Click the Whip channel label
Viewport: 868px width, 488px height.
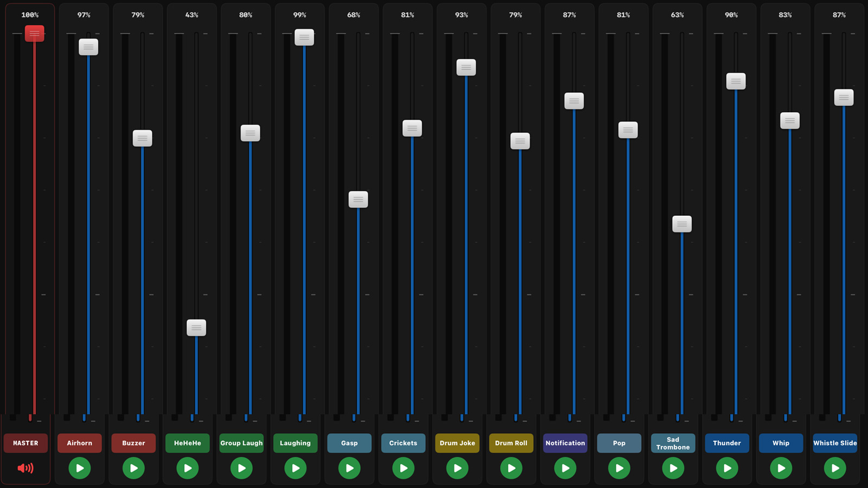781,443
